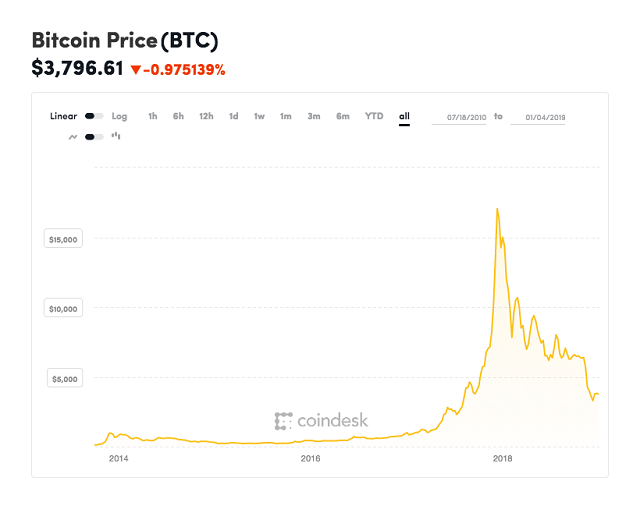Image resolution: width=640 pixels, height=509 pixels.
Task: Click the line chart icon
Action: 73,136
